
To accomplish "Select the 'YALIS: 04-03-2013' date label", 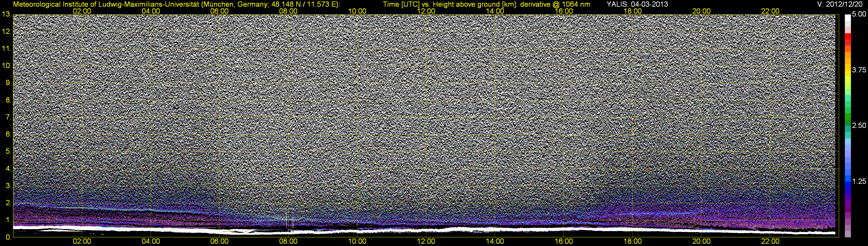I will coord(637,4).
